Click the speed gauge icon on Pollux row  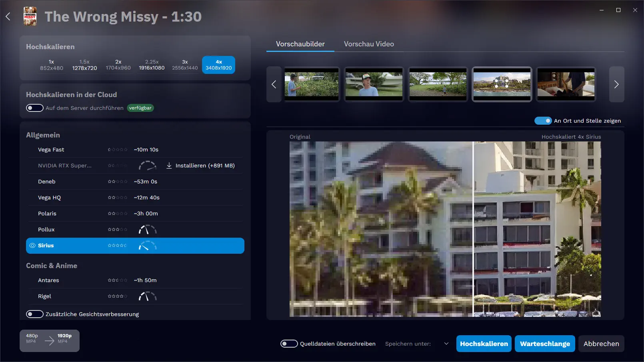147,230
